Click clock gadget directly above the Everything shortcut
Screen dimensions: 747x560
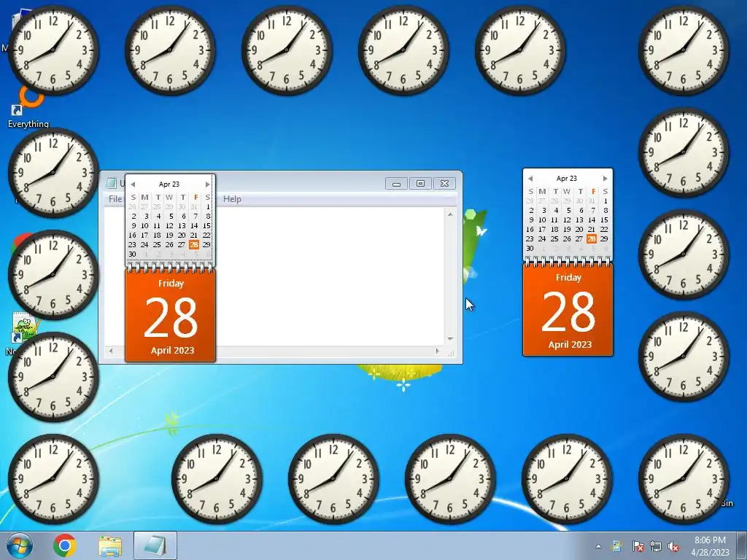(53, 50)
